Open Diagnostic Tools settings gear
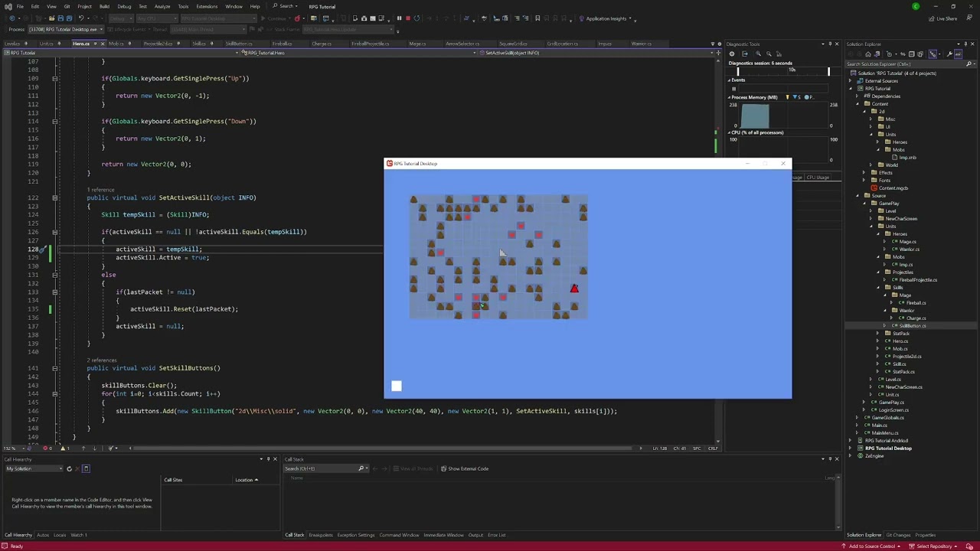 click(x=732, y=54)
